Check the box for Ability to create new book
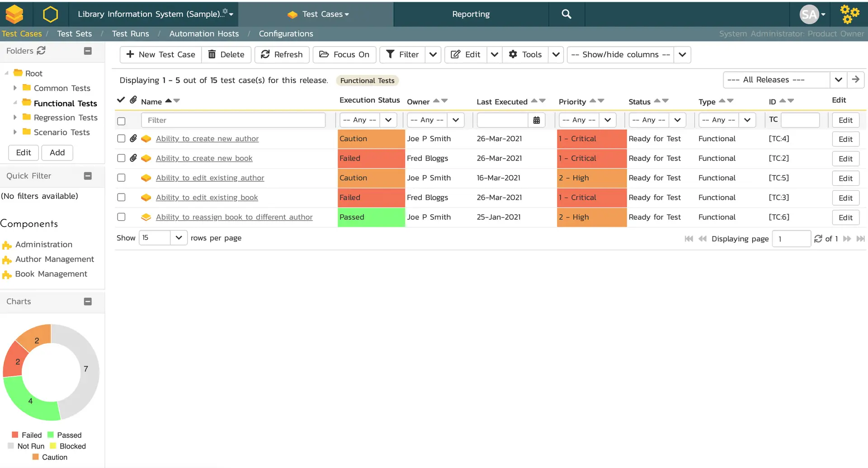868x468 pixels. click(x=121, y=158)
